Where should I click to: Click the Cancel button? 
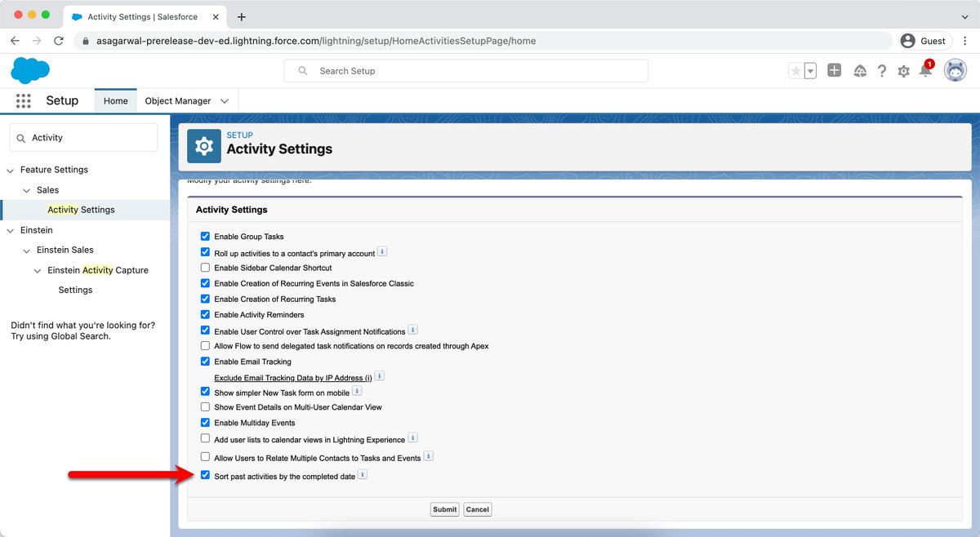(x=478, y=509)
